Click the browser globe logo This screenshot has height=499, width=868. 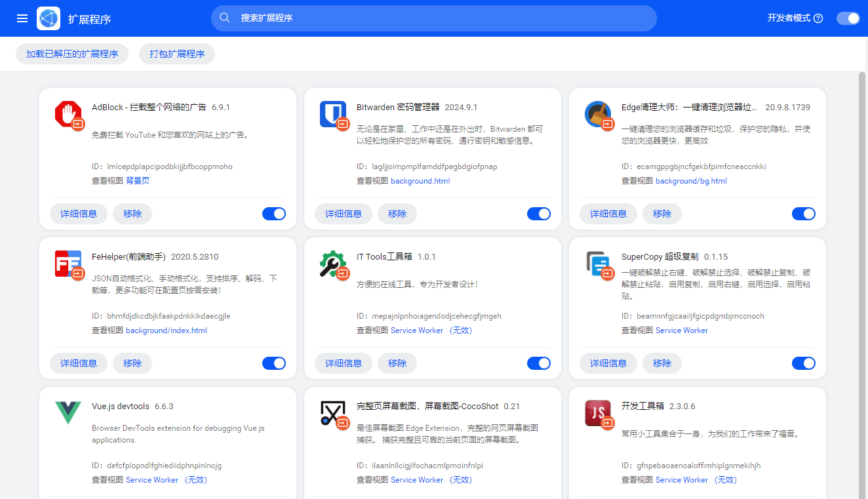click(x=49, y=18)
